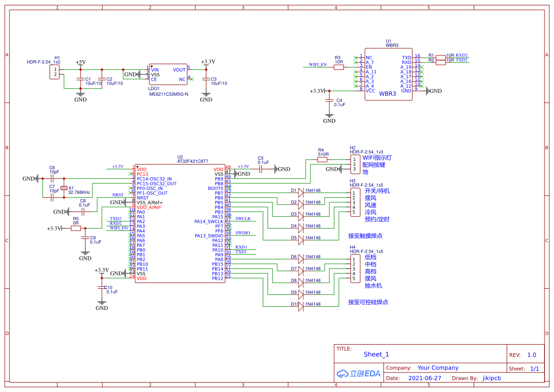Click the SWCLK net label
The image size is (554, 392).
click(x=243, y=219)
